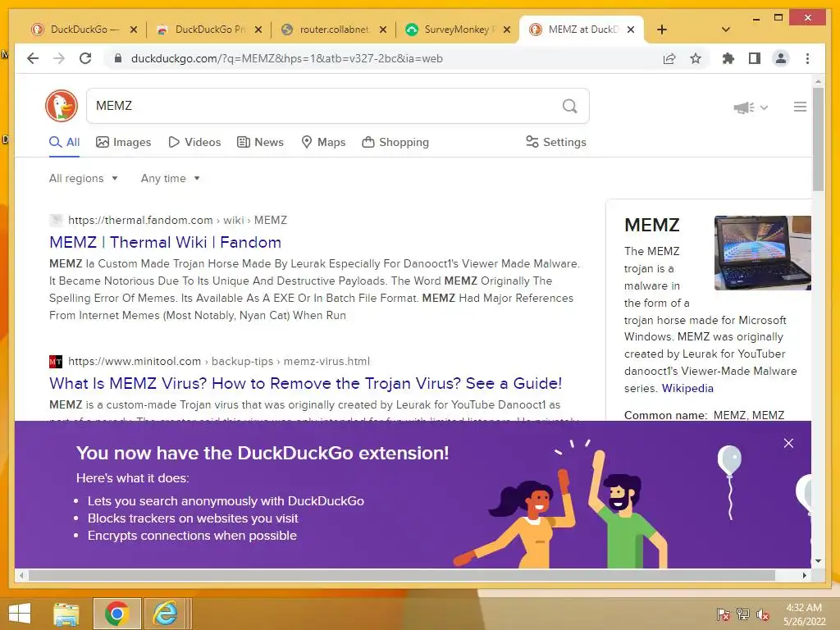Open the Windows Start button
This screenshot has width=840, height=630.
pos(20,614)
